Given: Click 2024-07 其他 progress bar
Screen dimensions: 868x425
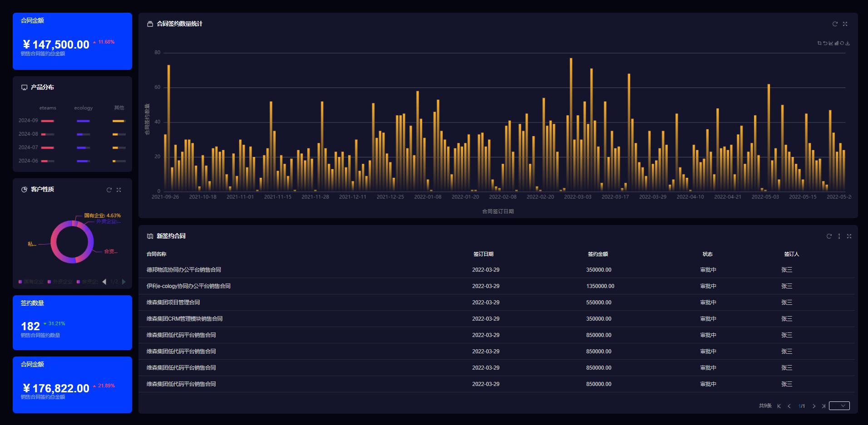Looking at the screenshot, I should point(119,148).
